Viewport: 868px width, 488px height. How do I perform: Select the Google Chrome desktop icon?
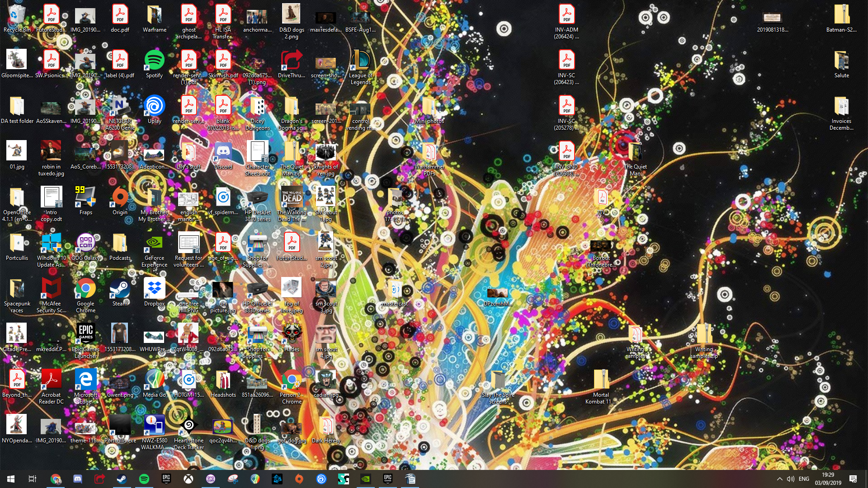click(85, 296)
